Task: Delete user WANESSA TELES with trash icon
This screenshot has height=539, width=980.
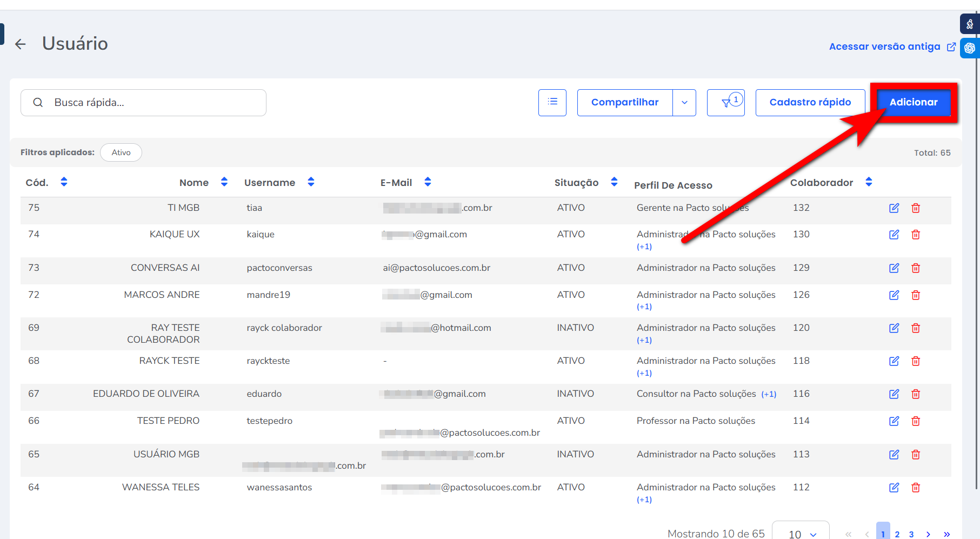Action: pos(916,488)
